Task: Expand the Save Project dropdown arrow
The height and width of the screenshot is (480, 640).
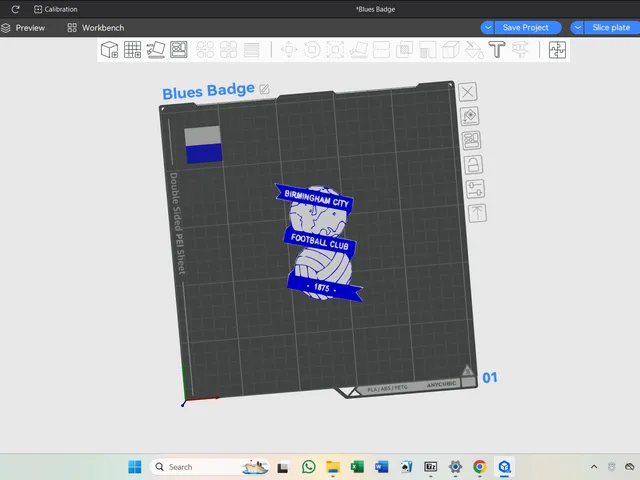Action: point(487,28)
